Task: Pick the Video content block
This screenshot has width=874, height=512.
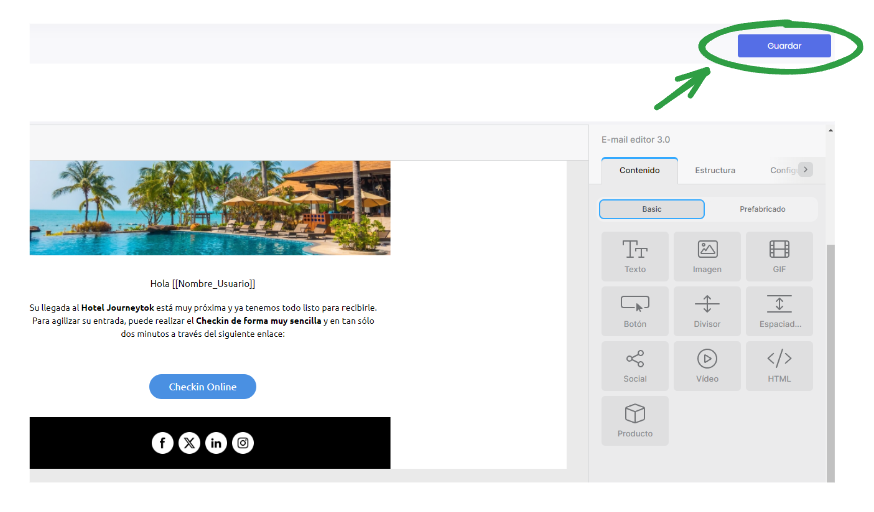Action: coord(707,366)
